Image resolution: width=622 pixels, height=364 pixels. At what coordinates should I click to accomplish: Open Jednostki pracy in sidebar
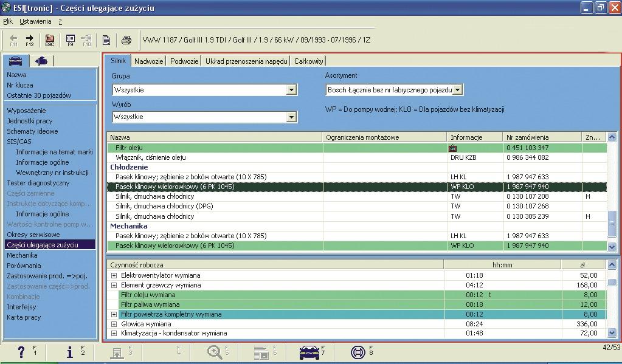click(x=29, y=121)
